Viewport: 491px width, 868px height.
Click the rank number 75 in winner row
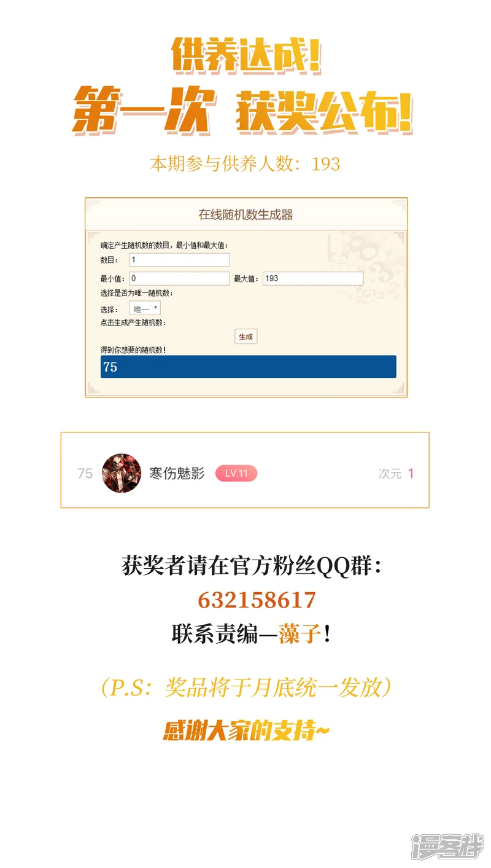pyautogui.click(x=85, y=473)
